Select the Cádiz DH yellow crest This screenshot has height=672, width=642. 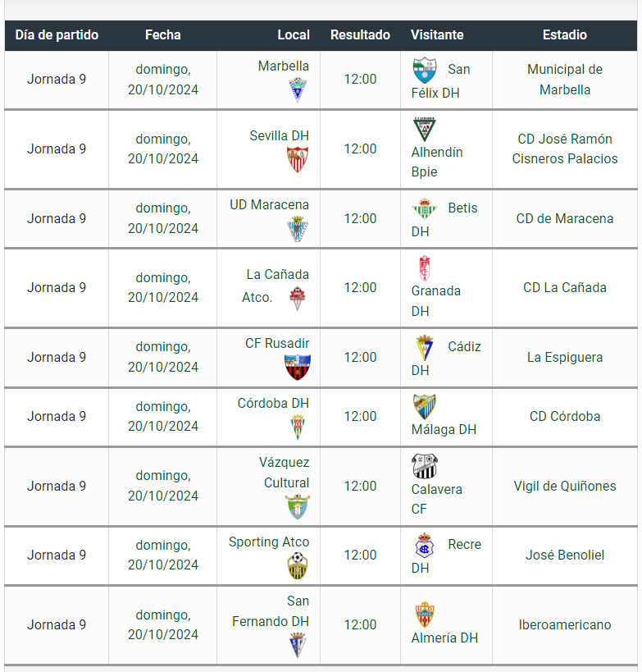point(425,348)
